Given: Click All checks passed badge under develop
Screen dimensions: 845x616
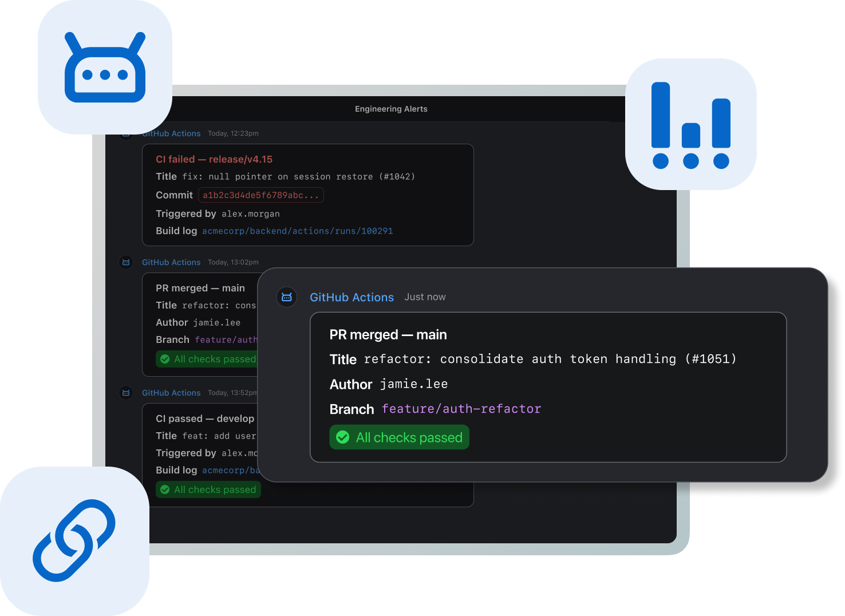Looking at the screenshot, I should tap(208, 489).
